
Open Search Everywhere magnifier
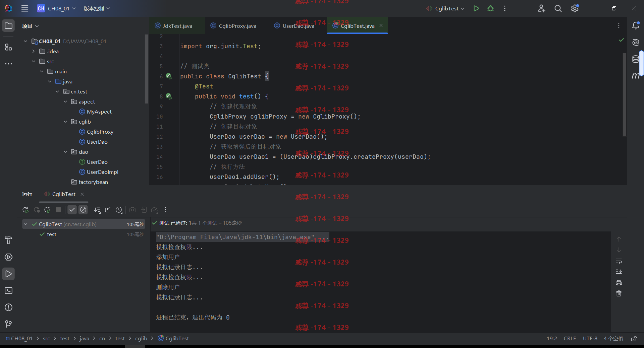(558, 8)
